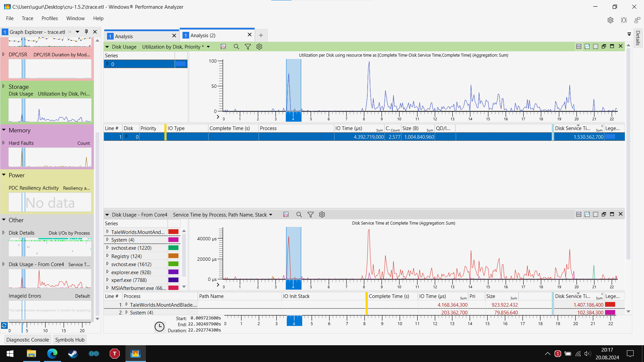Viewport: 644px width, 362px height.
Task: Show table only in Utilization by Disk panel
Action: (595, 47)
